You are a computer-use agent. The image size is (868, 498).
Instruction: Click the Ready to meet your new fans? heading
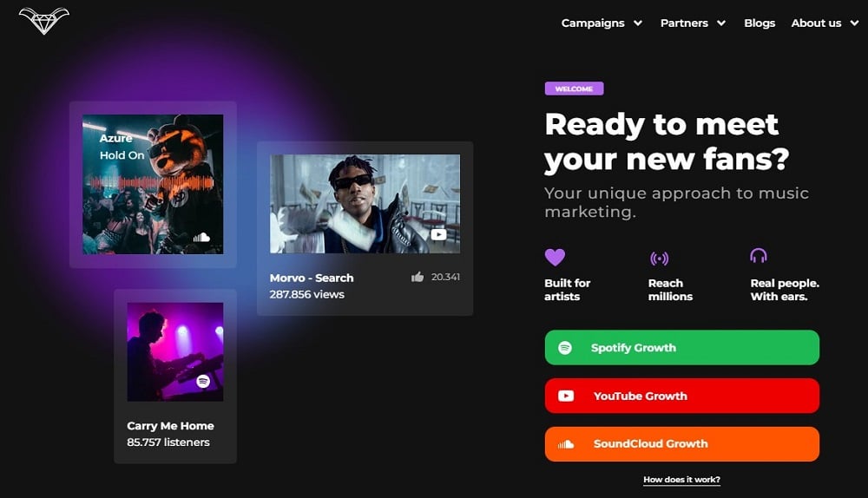pyautogui.click(x=667, y=141)
